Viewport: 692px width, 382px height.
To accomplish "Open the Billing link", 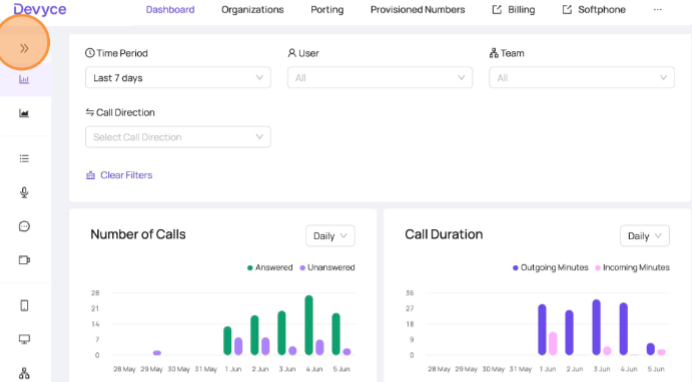I will click(x=521, y=10).
